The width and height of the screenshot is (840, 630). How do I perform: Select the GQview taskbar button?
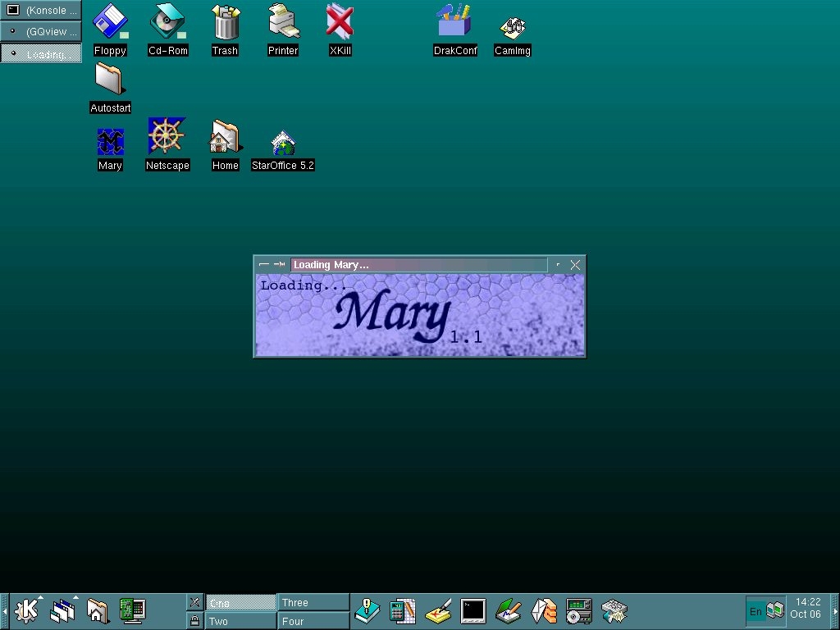pos(41,32)
